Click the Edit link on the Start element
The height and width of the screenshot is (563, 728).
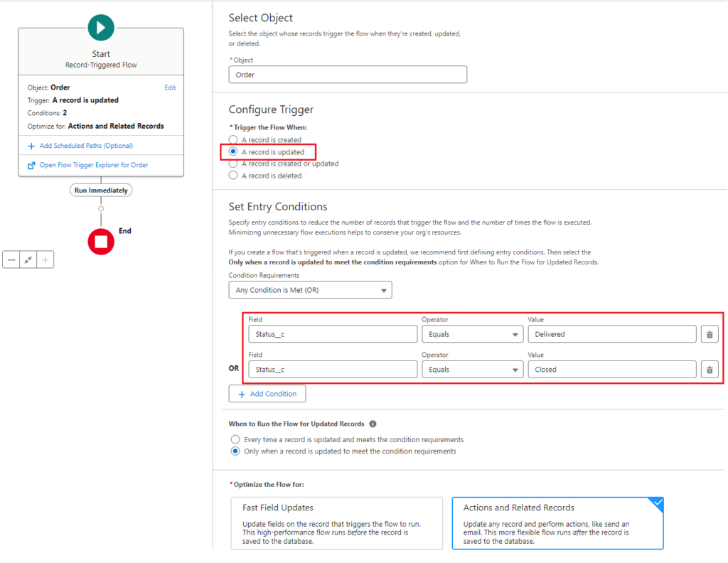point(170,87)
